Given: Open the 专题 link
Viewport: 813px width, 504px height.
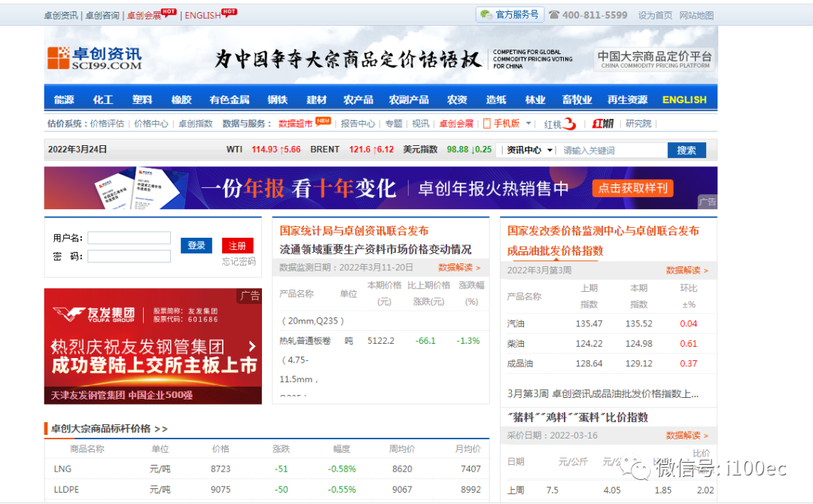Looking at the screenshot, I should 394,123.
